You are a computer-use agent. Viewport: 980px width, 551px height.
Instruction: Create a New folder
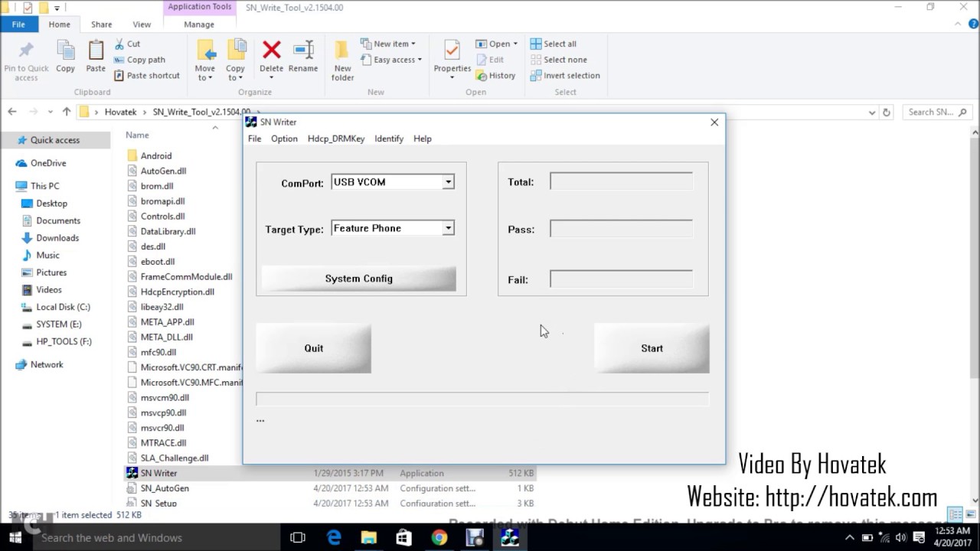coord(342,61)
